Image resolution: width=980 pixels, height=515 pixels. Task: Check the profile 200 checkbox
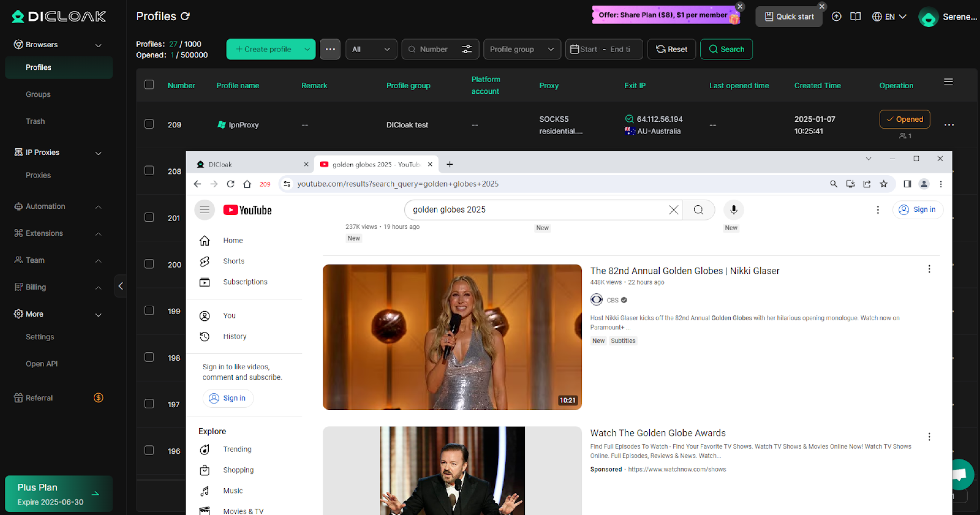click(x=149, y=264)
